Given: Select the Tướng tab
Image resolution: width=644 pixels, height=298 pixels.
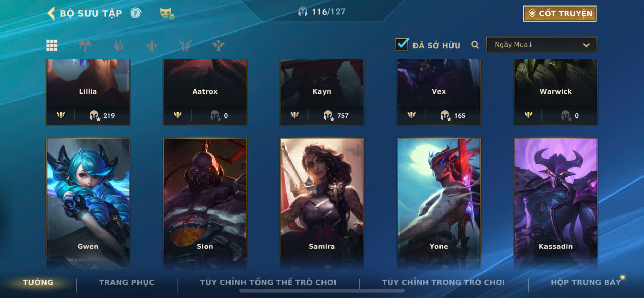Looking at the screenshot, I should (38, 282).
